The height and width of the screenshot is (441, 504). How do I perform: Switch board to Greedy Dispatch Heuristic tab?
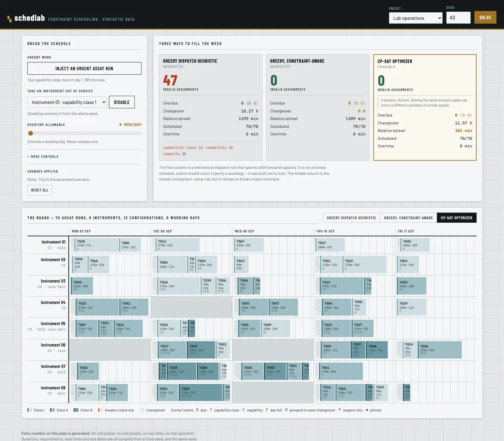[x=351, y=218]
